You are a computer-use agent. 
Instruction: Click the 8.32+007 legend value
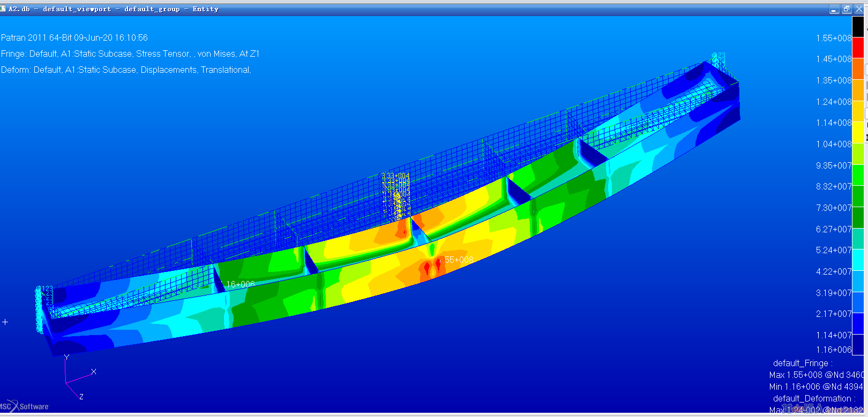[834, 186]
